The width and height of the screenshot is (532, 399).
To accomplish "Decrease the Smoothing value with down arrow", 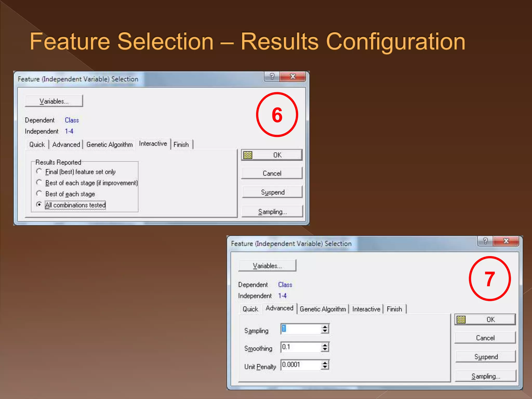I will tap(325, 349).
